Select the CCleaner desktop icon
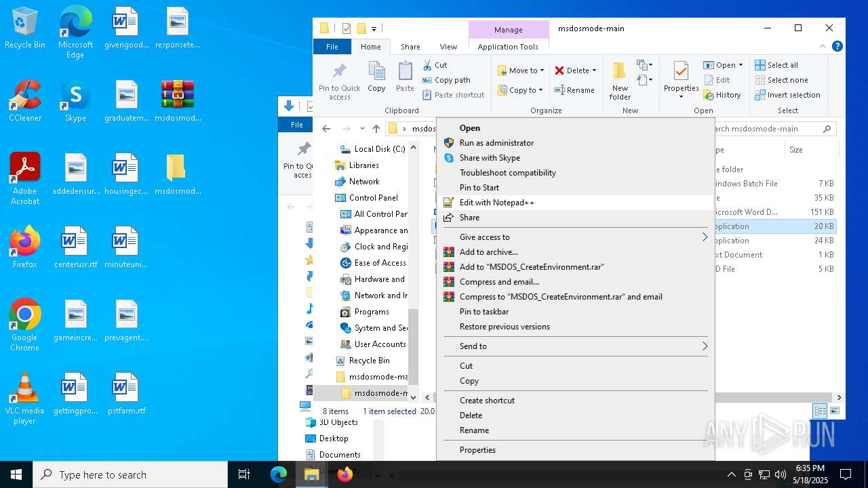868x488 pixels. (x=25, y=101)
